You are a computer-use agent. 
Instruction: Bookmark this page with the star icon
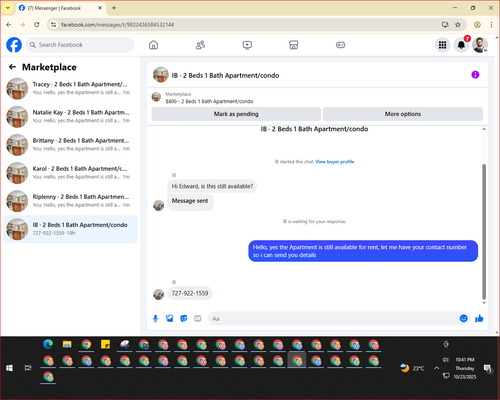[458, 24]
